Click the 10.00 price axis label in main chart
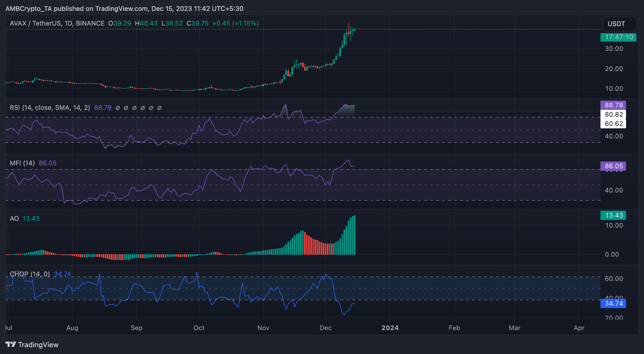Image resolution: width=644 pixels, height=354 pixels. 614,89
